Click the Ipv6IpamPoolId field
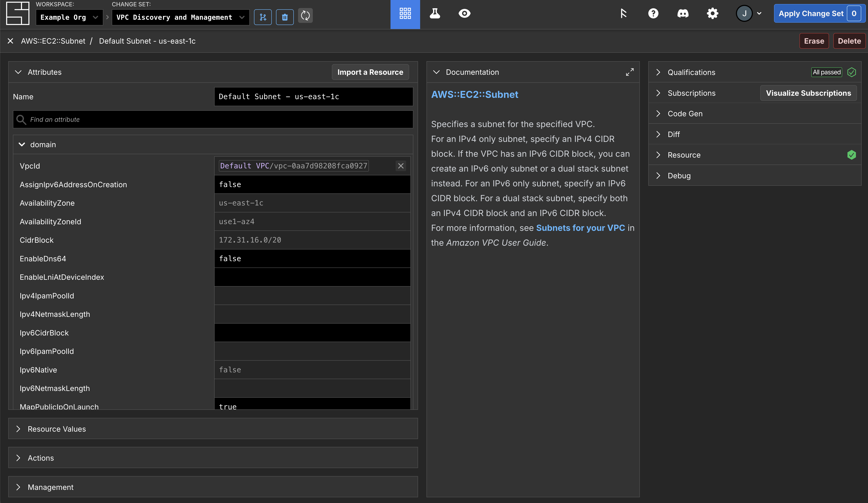Image resolution: width=868 pixels, height=503 pixels. pos(312,351)
